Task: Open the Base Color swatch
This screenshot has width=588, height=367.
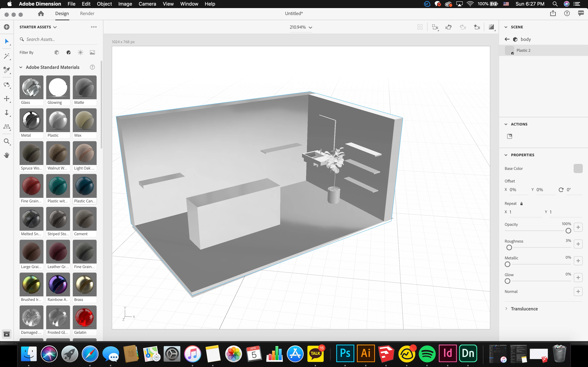Action: pyautogui.click(x=578, y=168)
